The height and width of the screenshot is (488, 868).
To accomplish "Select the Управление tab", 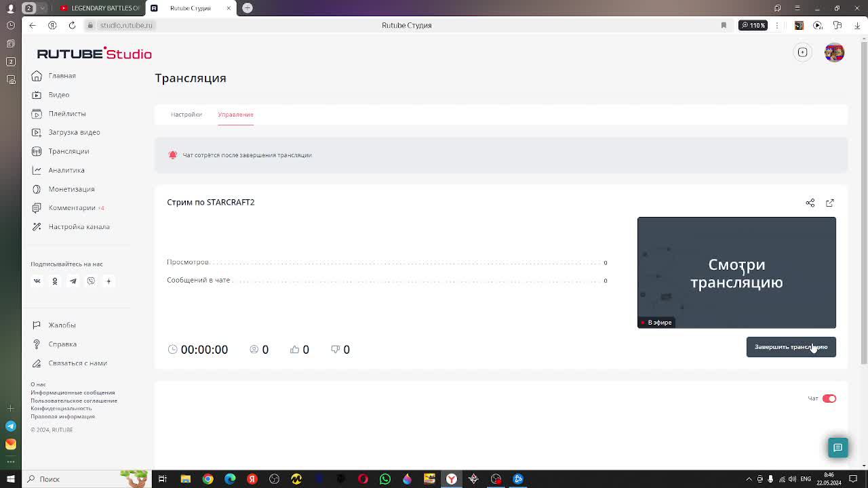I will [235, 115].
